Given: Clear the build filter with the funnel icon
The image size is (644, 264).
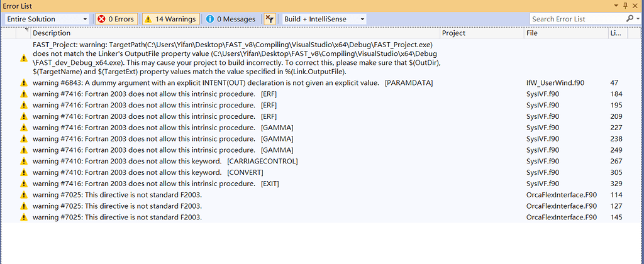Looking at the screenshot, I should point(269,19).
